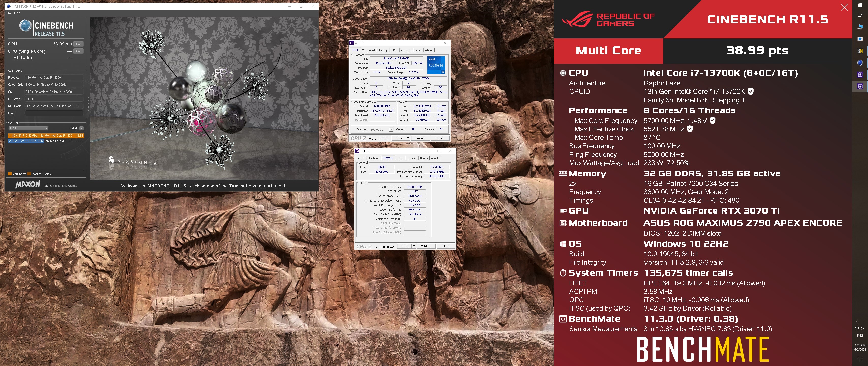
Task: Click the Core Speed 5700.00 MHz value
Action: [382, 106]
